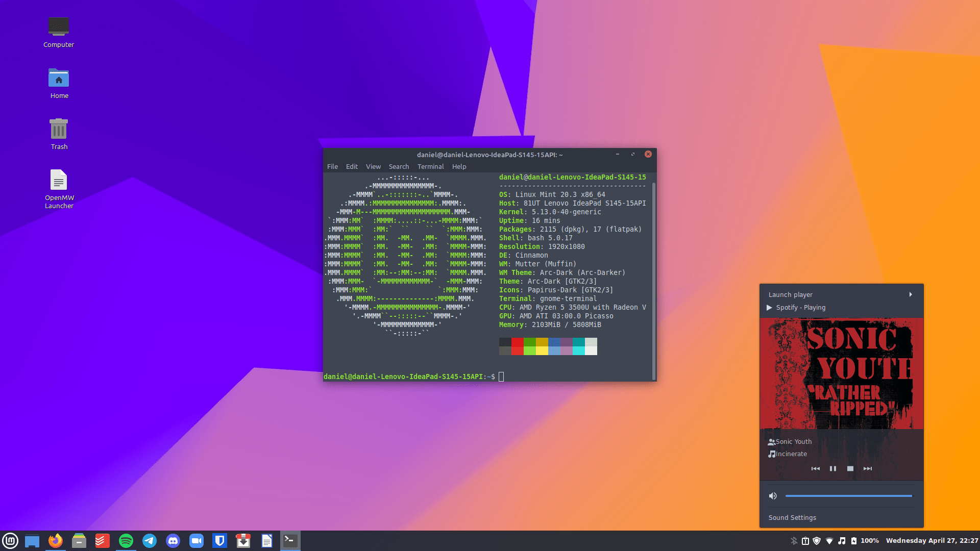The width and height of the screenshot is (980, 551).
Task: Launch Spotify from the taskbar
Action: tap(126, 540)
